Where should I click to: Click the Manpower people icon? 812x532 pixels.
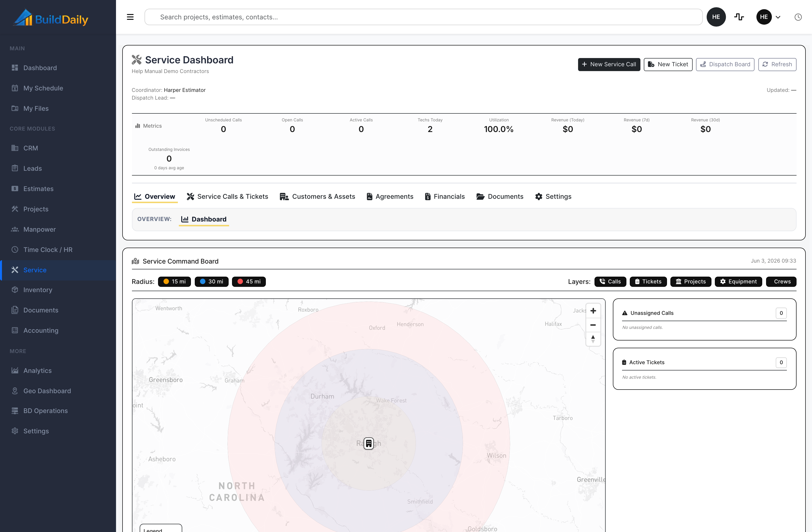(x=15, y=229)
